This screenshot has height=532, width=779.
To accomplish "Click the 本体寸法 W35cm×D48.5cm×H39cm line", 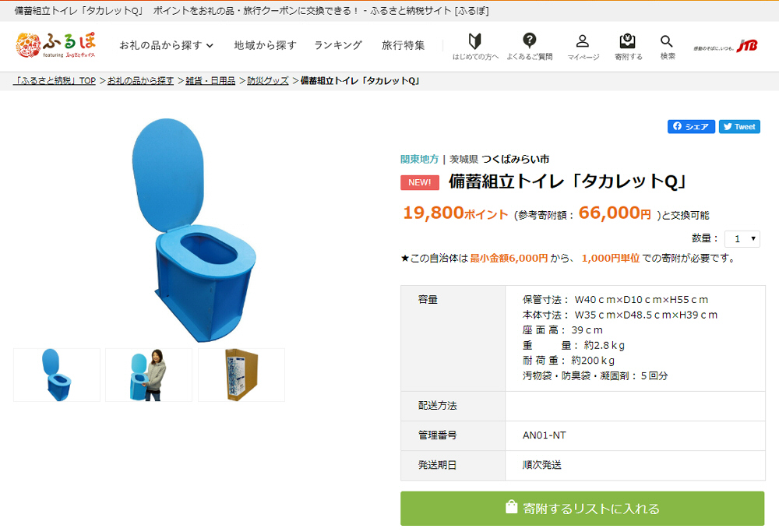I will coord(620,315).
